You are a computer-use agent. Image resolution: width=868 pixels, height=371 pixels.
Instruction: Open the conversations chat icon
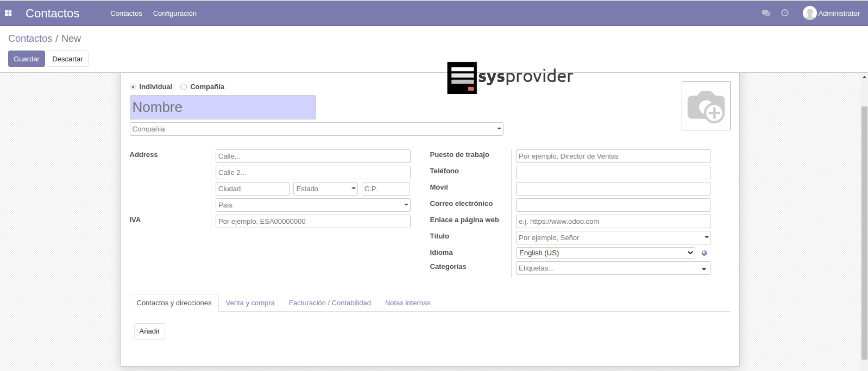766,13
